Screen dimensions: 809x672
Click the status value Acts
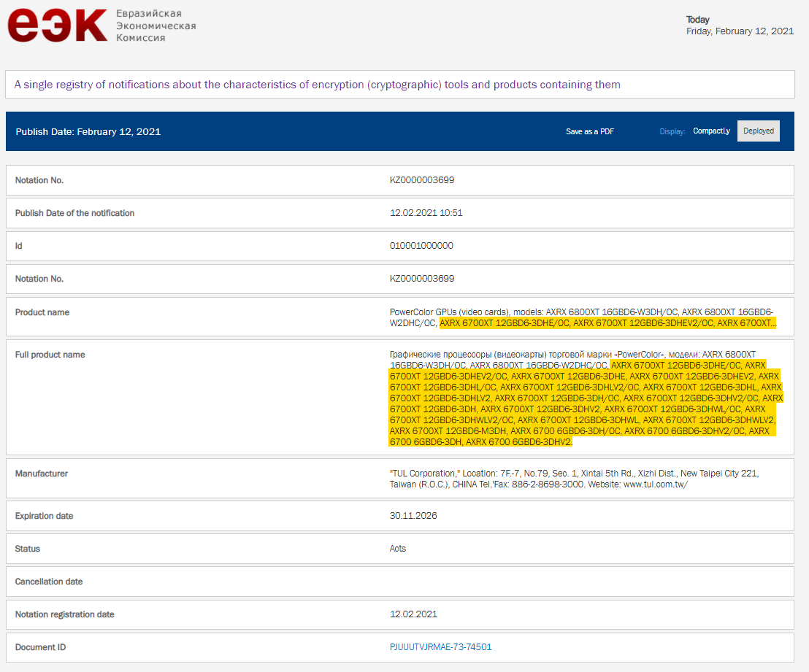(397, 548)
